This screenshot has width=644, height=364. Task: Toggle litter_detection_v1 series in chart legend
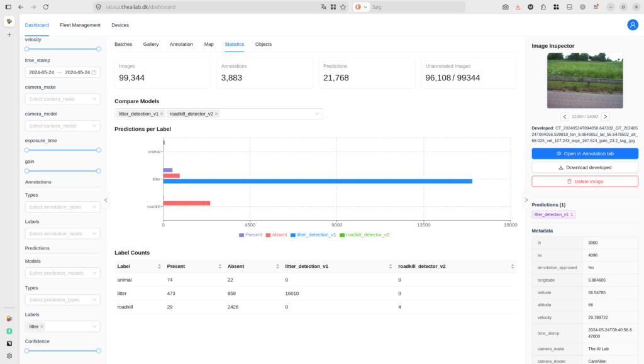pos(313,234)
